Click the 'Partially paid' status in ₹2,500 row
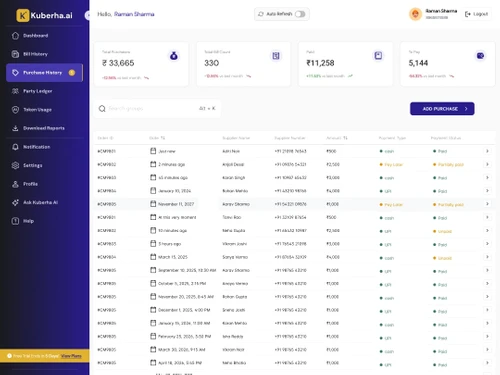Viewport: 500px width, 375px height. pyautogui.click(x=448, y=165)
